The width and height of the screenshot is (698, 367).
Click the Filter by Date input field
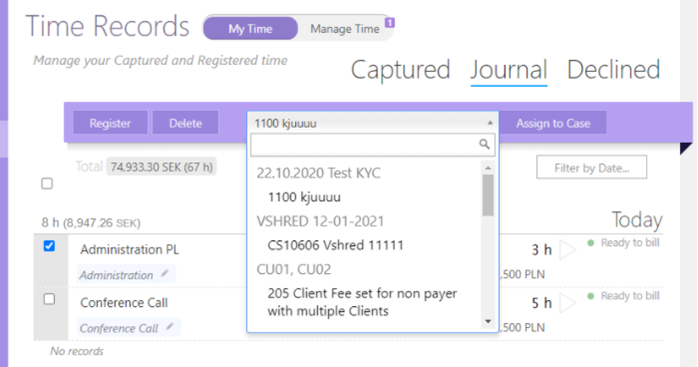pos(592,167)
